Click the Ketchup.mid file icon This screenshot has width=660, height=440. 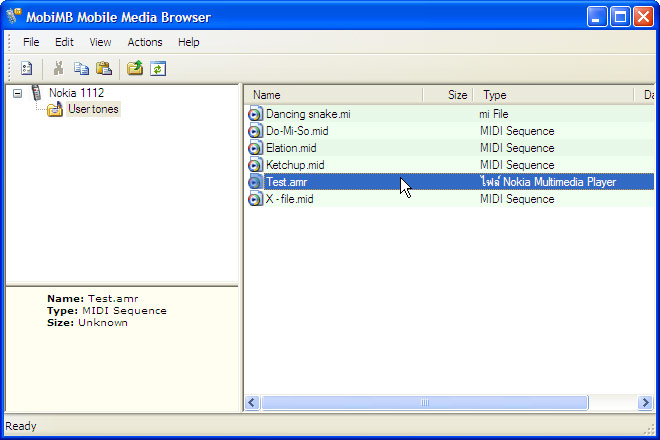click(x=255, y=165)
